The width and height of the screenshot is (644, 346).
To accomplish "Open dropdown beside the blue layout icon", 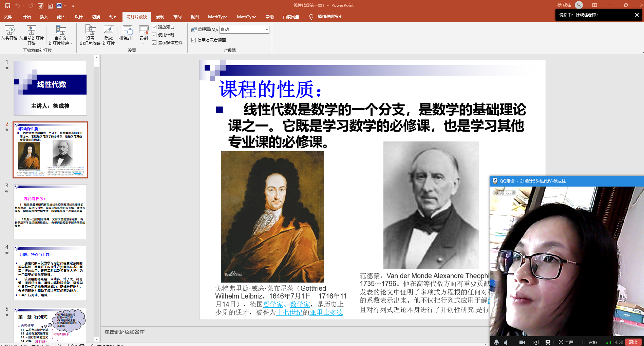I will 65,5.
